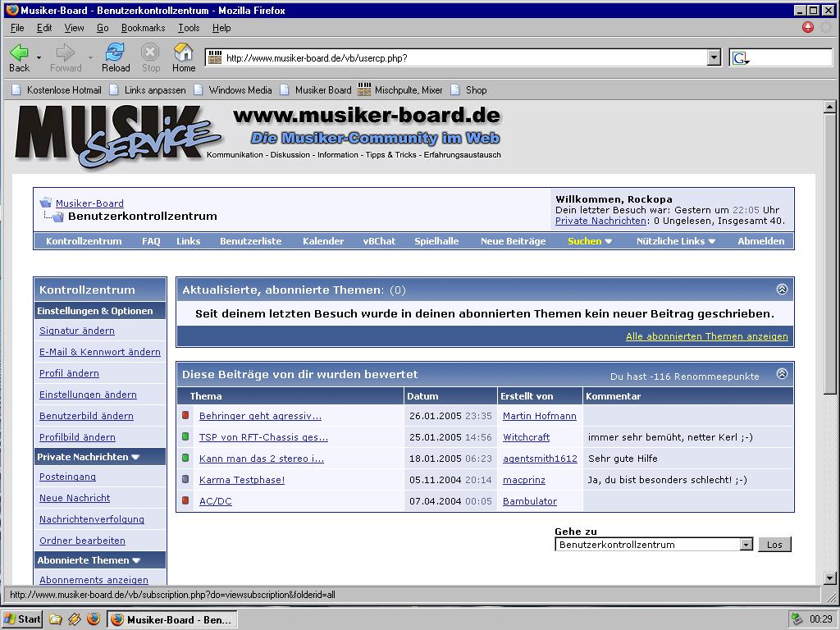This screenshot has width=840, height=630.
Task: Open the Links anpassen bookmark
Action: (148, 90)
